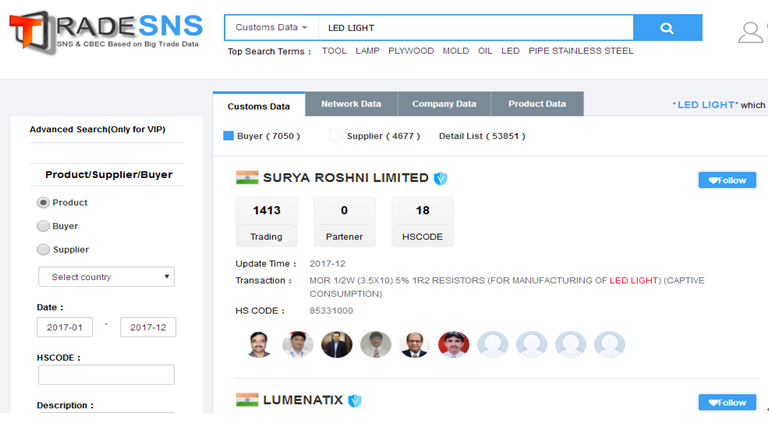Click the highlighted LED LIGHT transaction keyword
Viewport: 769px width, 421px height.
634,281
